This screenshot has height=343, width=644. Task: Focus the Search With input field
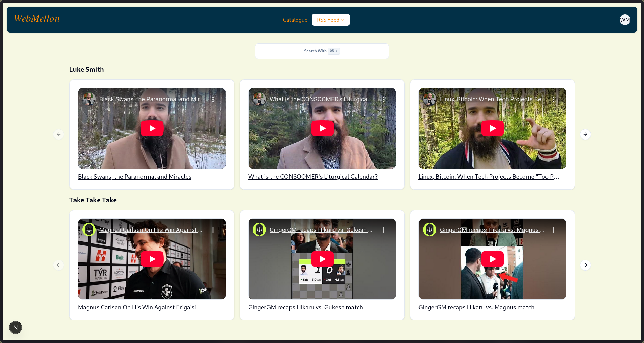(322, 51)
